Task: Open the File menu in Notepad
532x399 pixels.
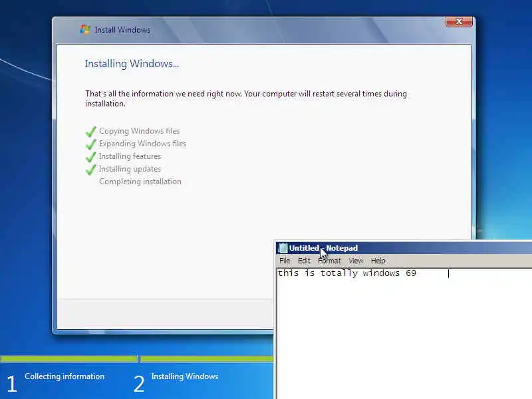Action: click(285, 261)
